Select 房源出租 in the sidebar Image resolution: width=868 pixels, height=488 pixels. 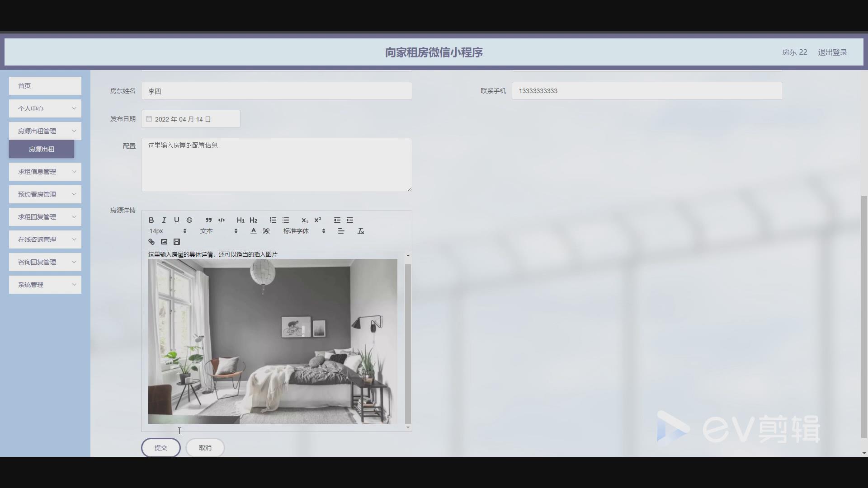(41, 149)
